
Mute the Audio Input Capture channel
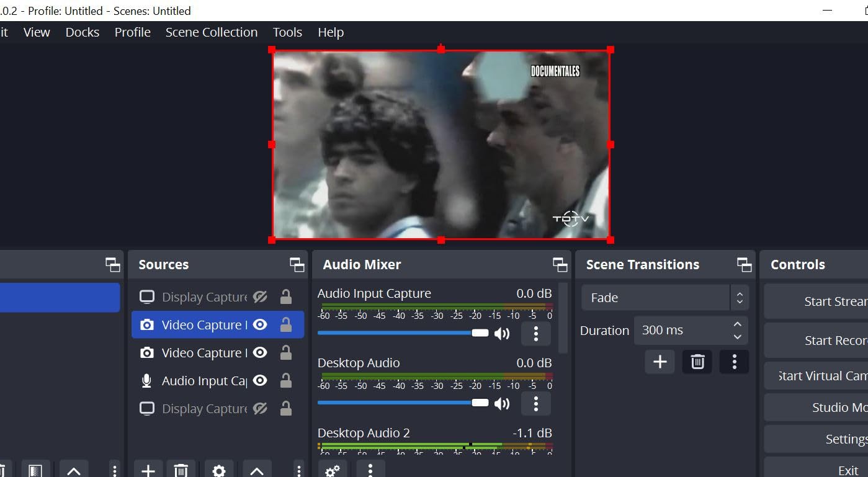click(x=502, y=334)
